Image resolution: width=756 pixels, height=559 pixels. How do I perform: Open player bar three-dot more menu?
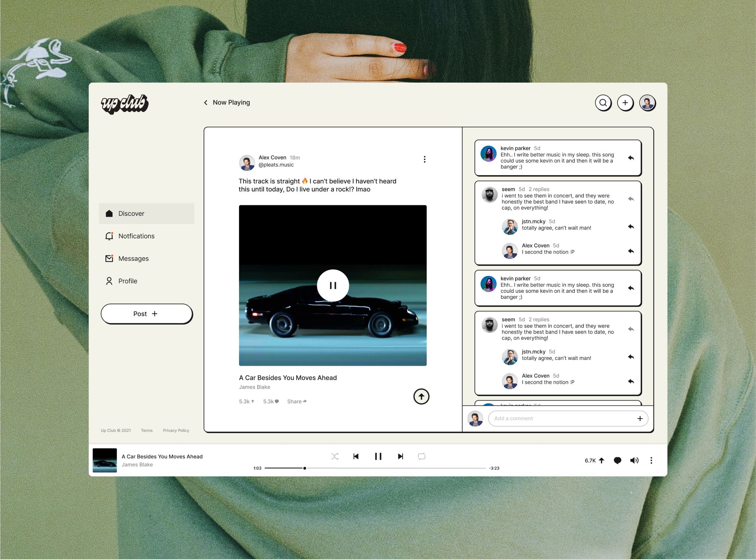[651, 460]
